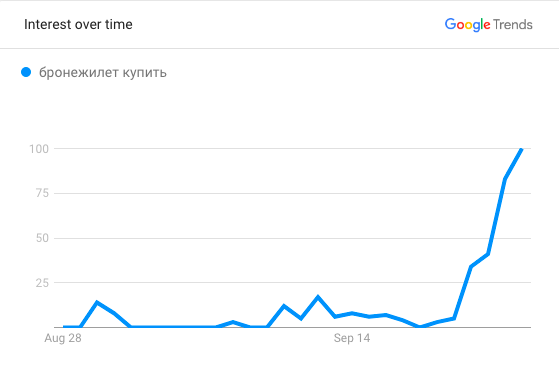
Task: Click the Sep 14 date label
Action: point(352,338)
